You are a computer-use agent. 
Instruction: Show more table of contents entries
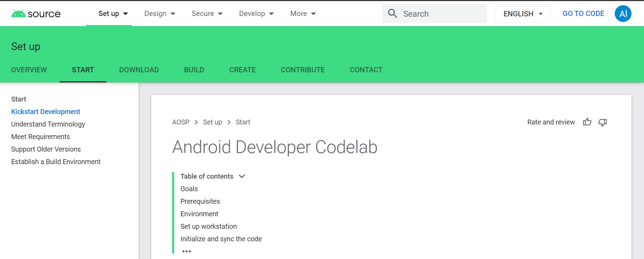187,251
